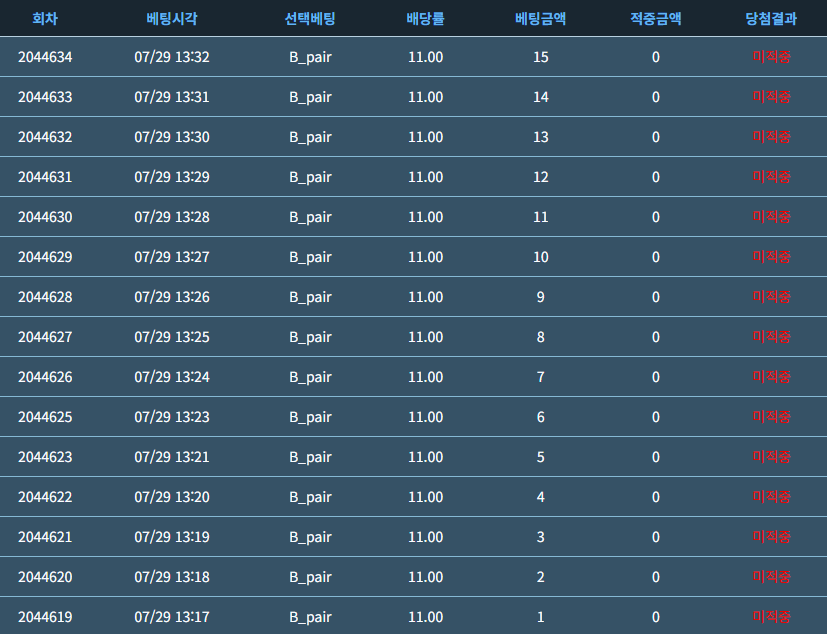This screenshot has height=634, width=827.
Task: Click the 베팅시각 column header
Action: click(x=172, y=19)
